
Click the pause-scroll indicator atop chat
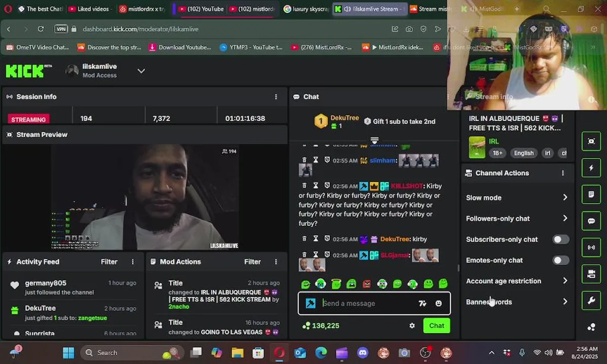pos(374,140)
